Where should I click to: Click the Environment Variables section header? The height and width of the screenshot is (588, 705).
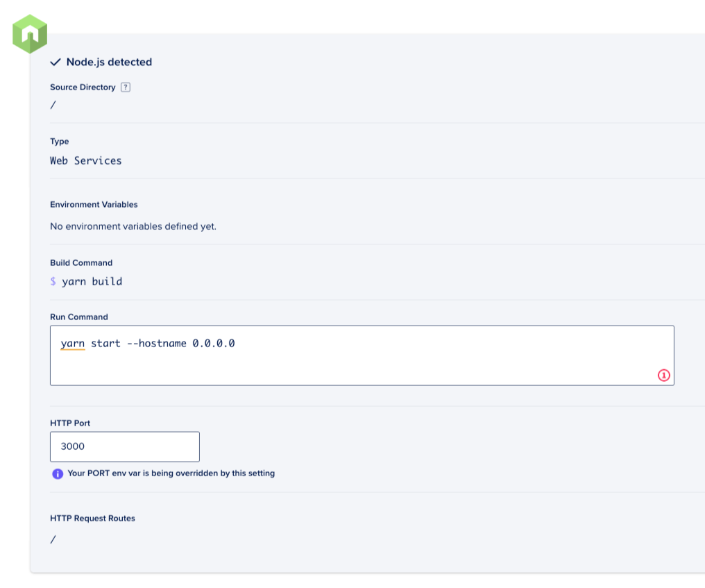pos(94,204)
